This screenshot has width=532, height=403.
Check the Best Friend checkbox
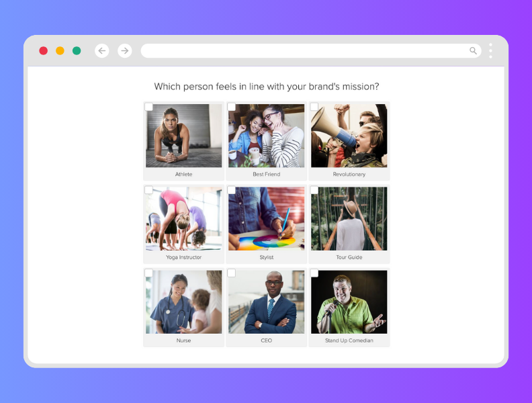click(231, 107)
